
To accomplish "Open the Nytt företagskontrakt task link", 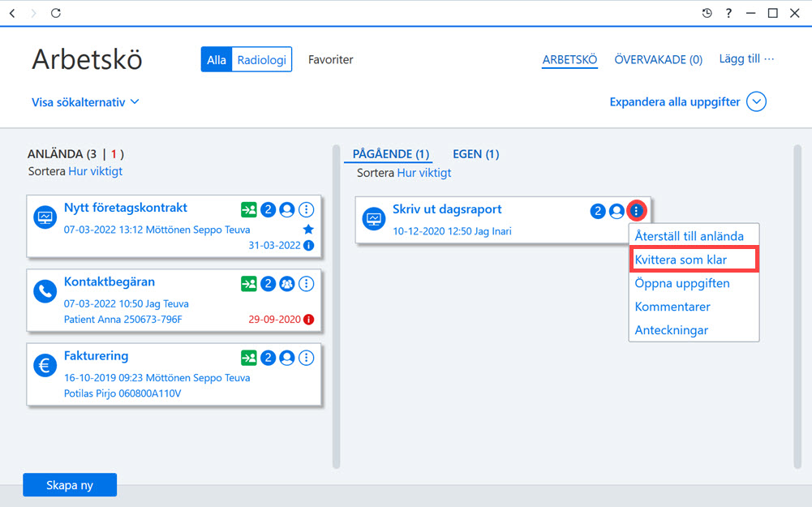I will click(x=125, y=208).
